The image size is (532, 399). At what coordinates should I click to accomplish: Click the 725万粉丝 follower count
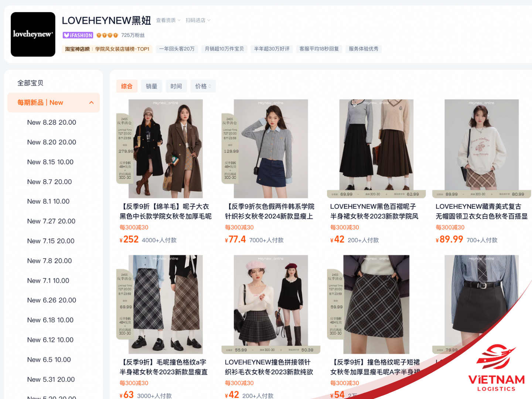coord(133,35)
